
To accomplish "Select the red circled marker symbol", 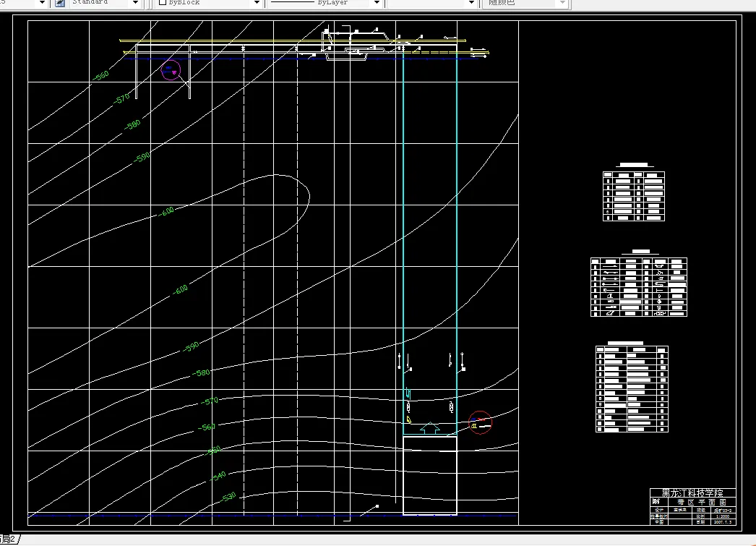I will (480, 422).
